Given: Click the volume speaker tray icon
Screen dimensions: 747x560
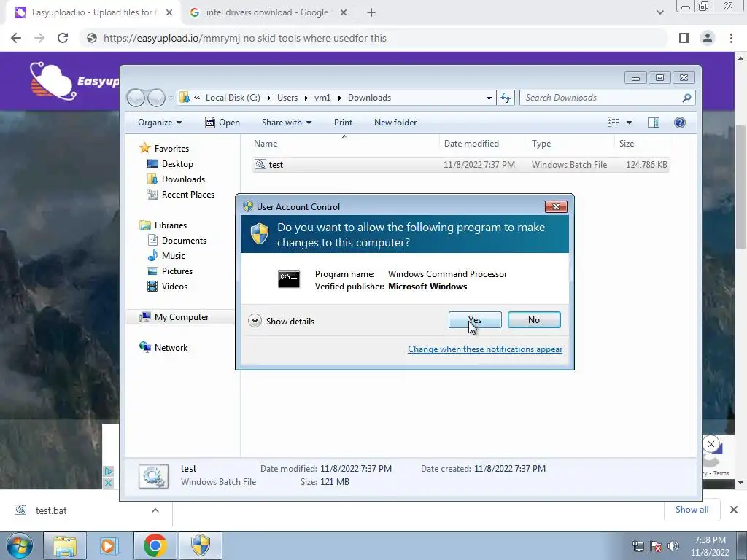Looking at the screenshot, I should point(673,546).
